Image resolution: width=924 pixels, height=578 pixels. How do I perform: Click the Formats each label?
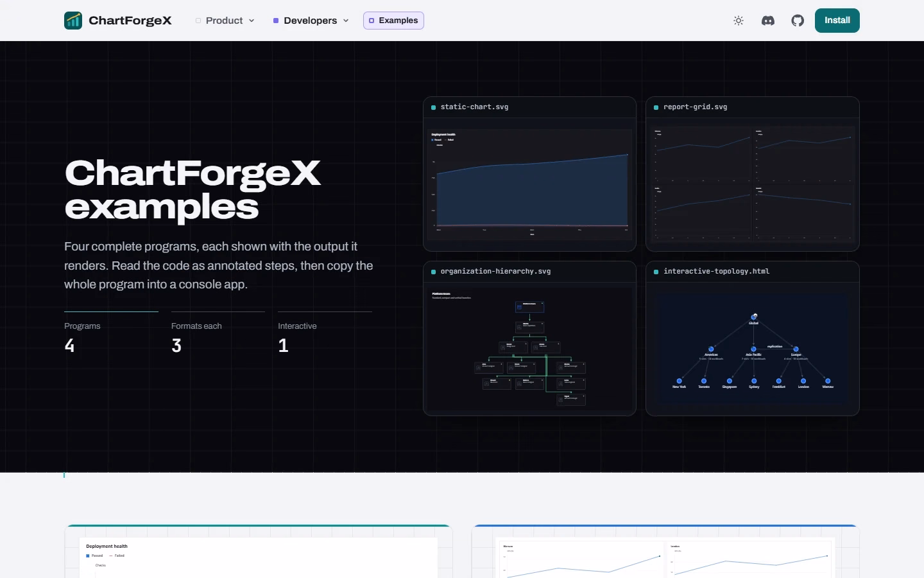[196, 326]
